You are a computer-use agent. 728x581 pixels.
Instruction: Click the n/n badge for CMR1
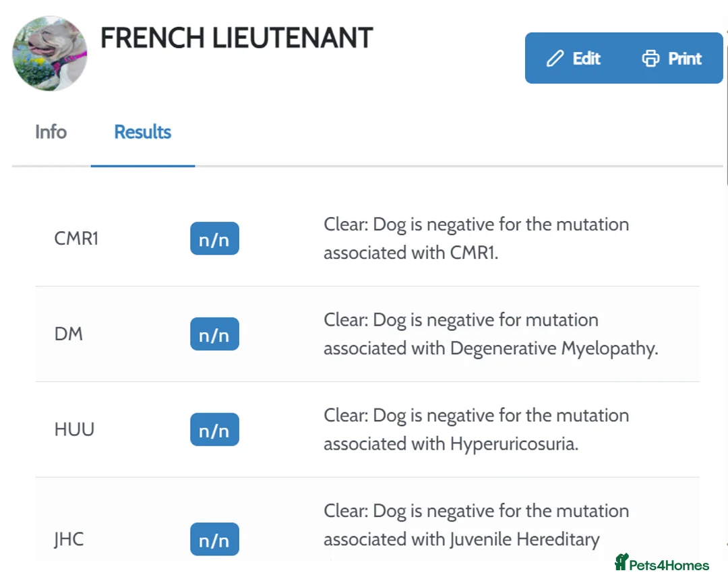tap(214, 239)
